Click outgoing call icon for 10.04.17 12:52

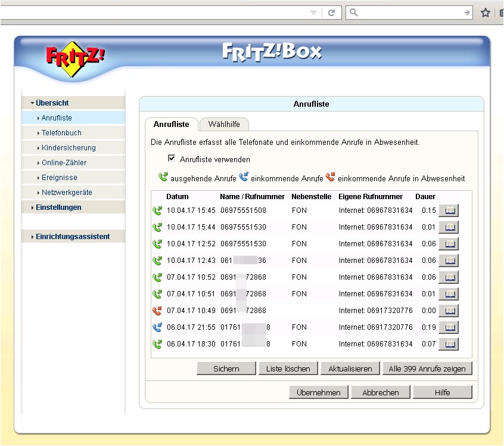click(x=157, y=244)
